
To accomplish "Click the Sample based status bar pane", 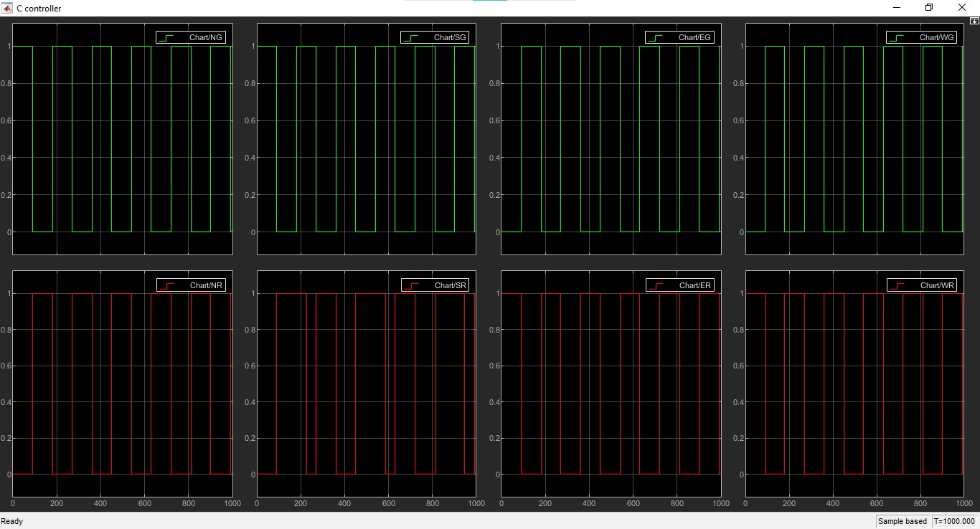I will (x=903, y=521).
